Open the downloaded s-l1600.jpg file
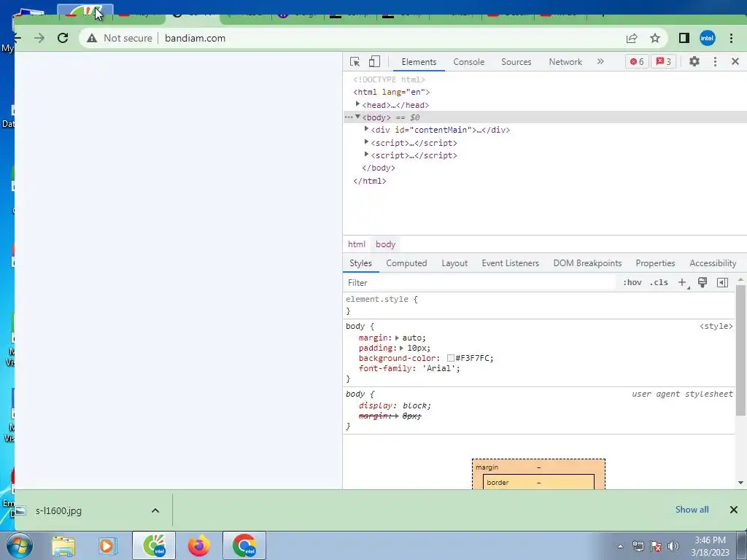Viewport: 747px width, 560px height. point(58,510)
